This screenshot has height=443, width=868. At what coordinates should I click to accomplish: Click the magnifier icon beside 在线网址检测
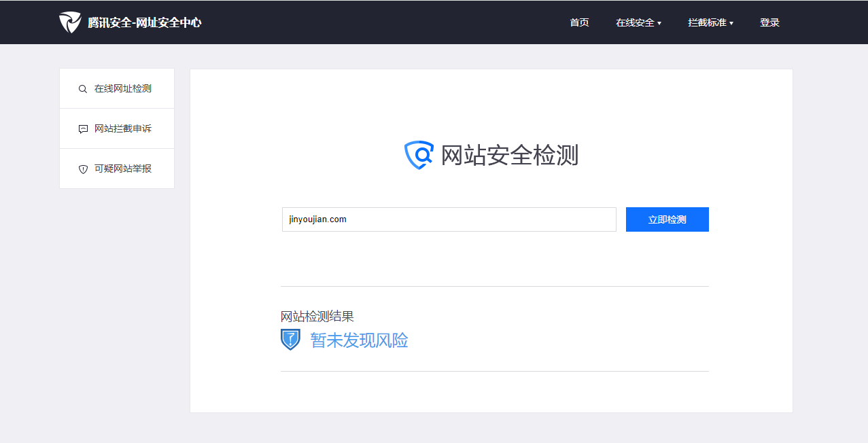83,89
